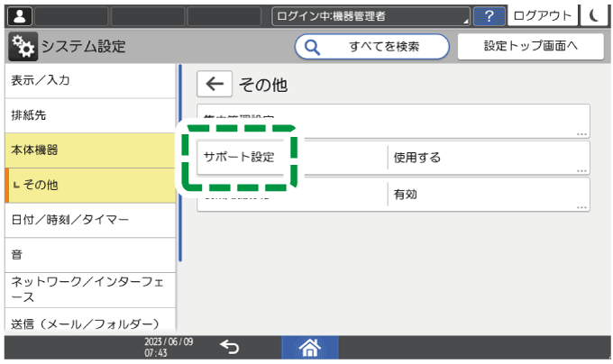Viewport: 613px width, 364px height.
Task: Open the top partially hidden settings row
Action: (393, 121)
